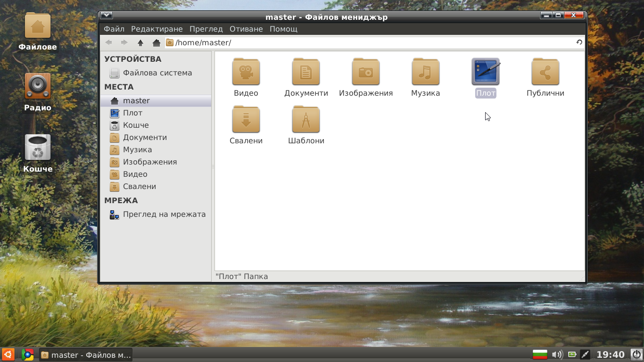Select the Музика folder icon
Screen dimensions: 644x362
click(x=426, y=72)
